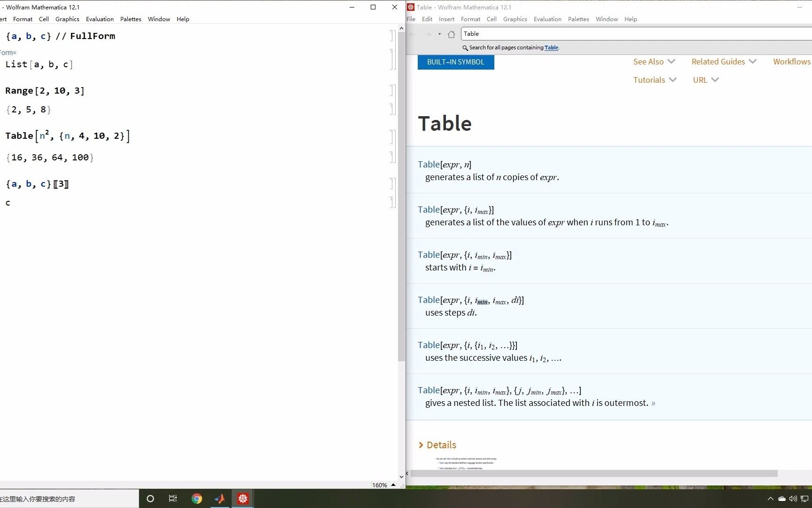Viewport: 812px width, 508px height.
Task: Click the Windows taskbar search box
Action: [70, 499]
